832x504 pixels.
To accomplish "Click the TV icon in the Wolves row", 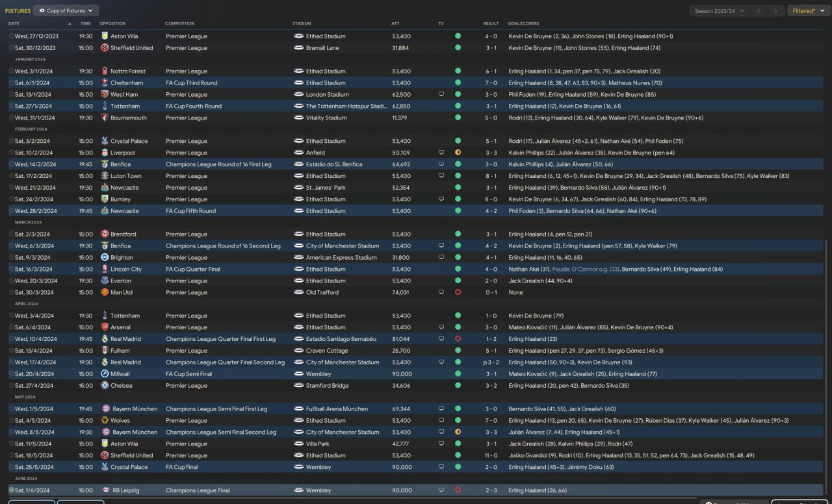I will pos(441,421).
